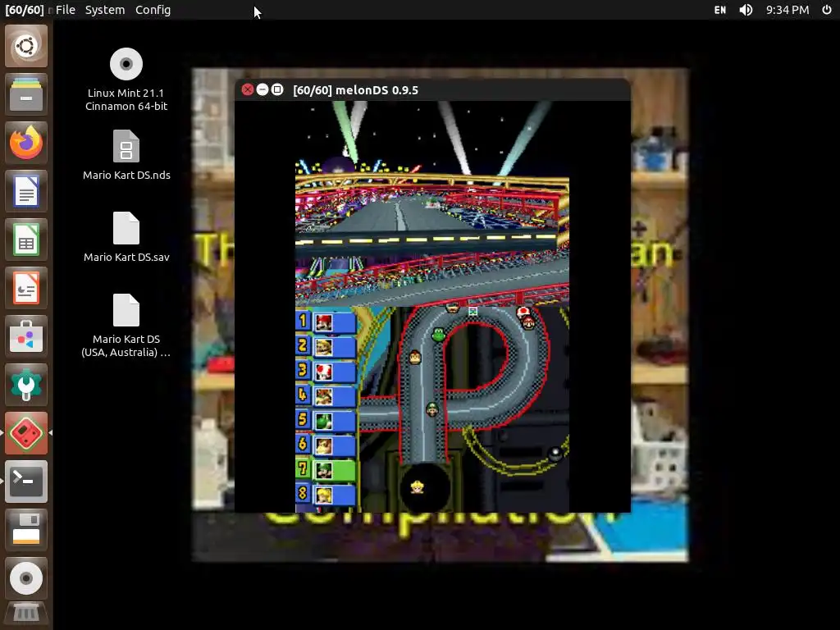Tap the item box marker on the map
Image resolution: width=840 pixels, height=630 pixels.
[x=472, y=311]
